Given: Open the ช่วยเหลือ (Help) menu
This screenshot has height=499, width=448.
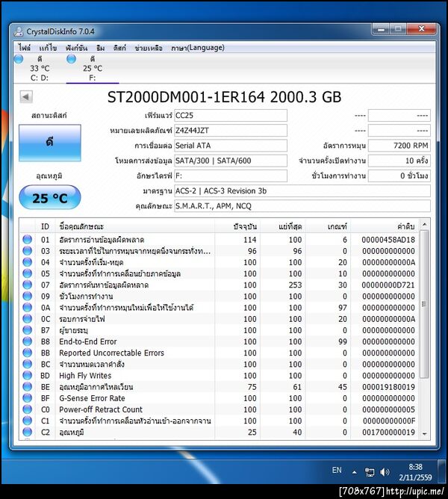Looking at the screenshot, I should point(149,48).
